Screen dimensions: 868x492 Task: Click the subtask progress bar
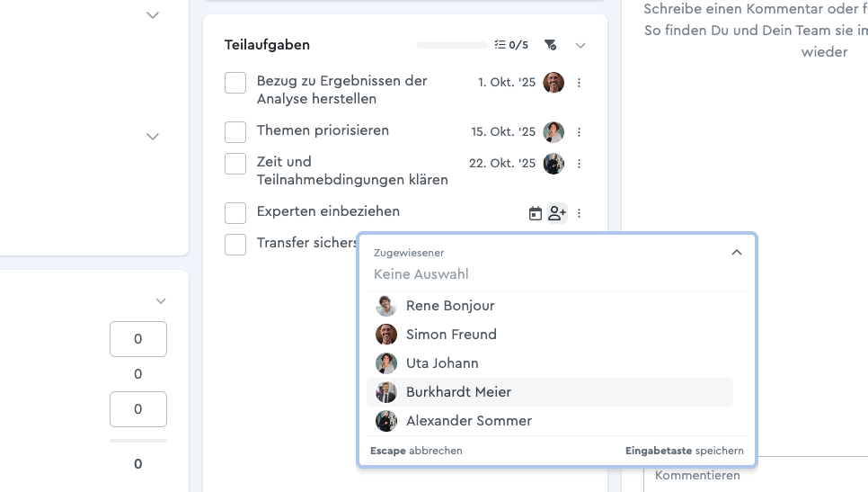point(451,45)
